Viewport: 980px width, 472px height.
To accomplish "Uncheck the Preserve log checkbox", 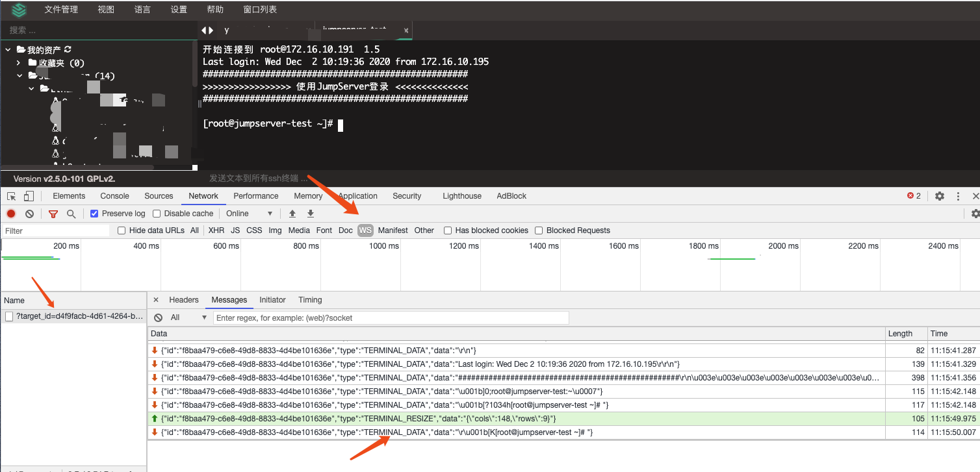I will [x=94, y=213].
